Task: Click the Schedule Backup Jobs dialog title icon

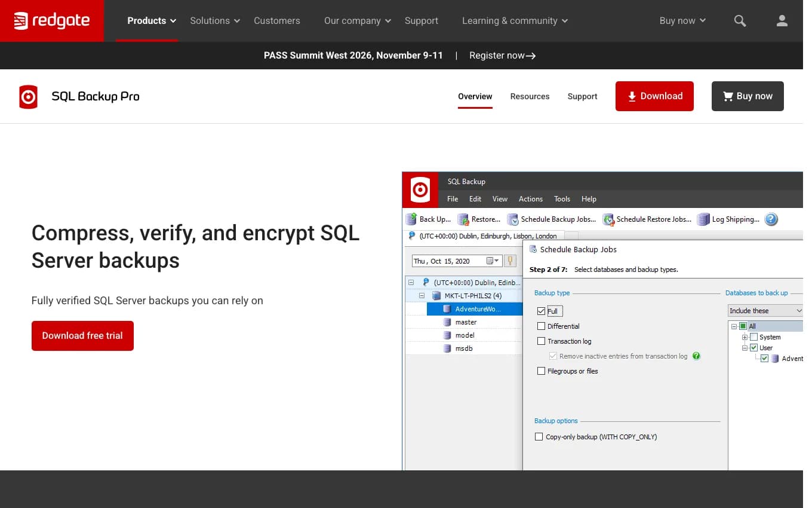Action: click(533, 249)
